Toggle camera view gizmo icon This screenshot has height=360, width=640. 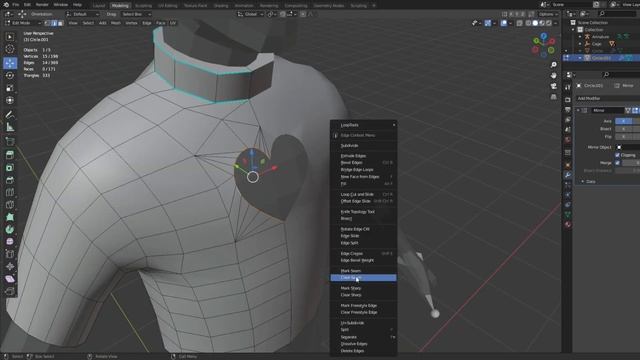click(x=553, y=86)
